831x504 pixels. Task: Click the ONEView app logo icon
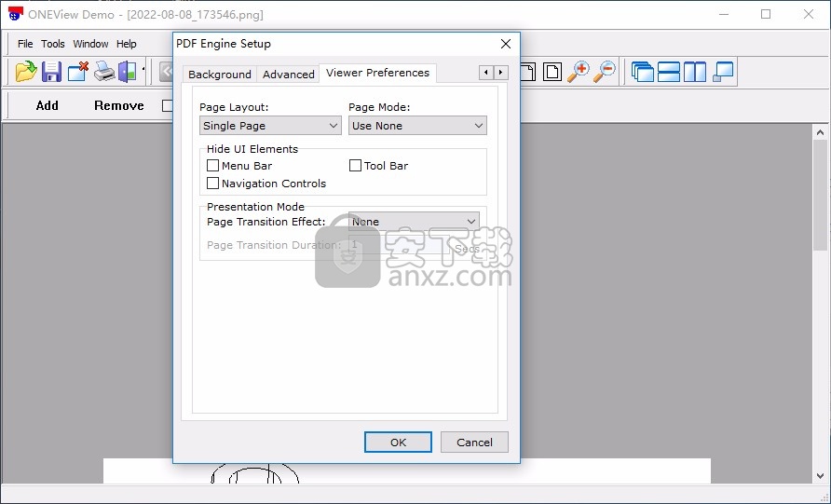[x=16, y=14]
